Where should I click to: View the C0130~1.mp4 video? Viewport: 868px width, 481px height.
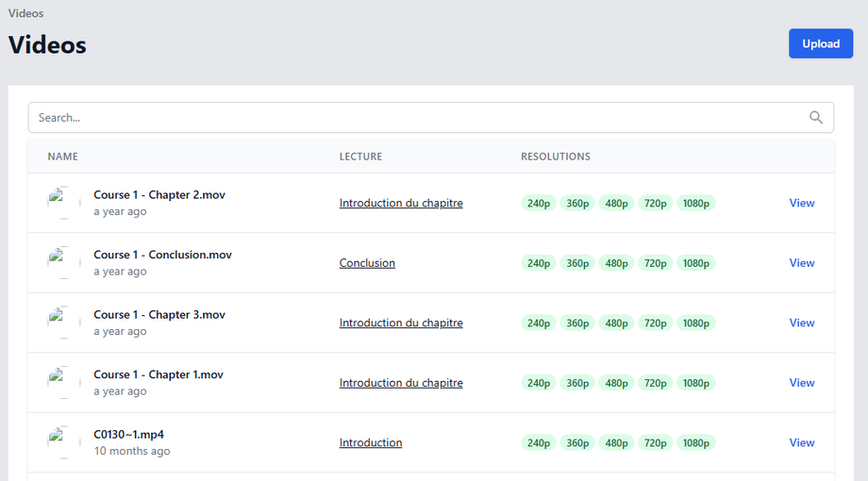point(802,442)
